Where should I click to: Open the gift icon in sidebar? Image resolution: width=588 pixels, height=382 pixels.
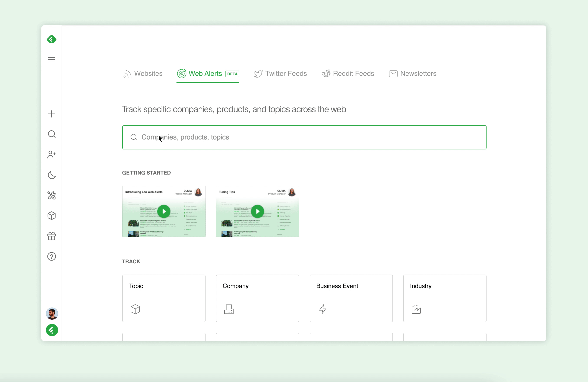[x=51, y=236]
